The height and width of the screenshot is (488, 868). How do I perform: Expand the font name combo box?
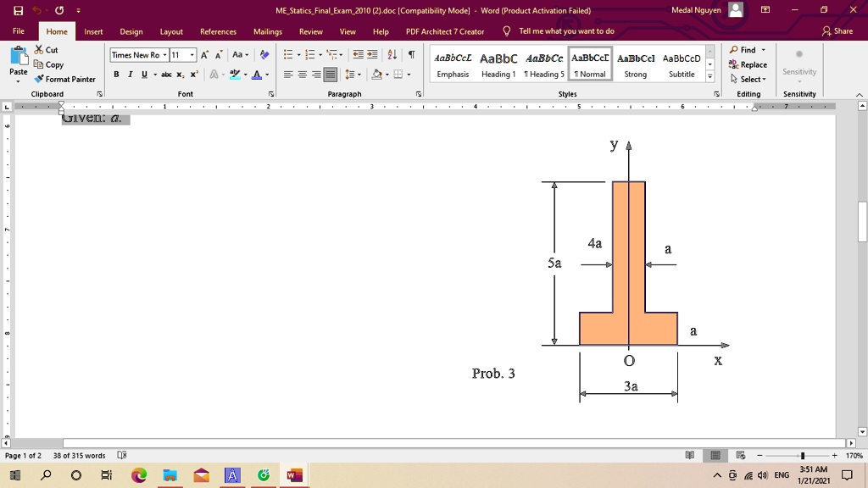[x=165, y=54]
